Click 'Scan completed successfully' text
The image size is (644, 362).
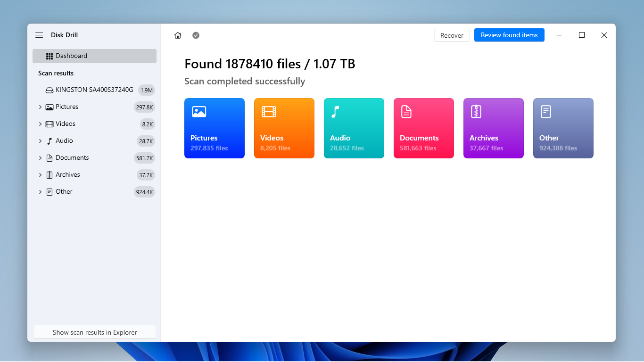point(245,82)
